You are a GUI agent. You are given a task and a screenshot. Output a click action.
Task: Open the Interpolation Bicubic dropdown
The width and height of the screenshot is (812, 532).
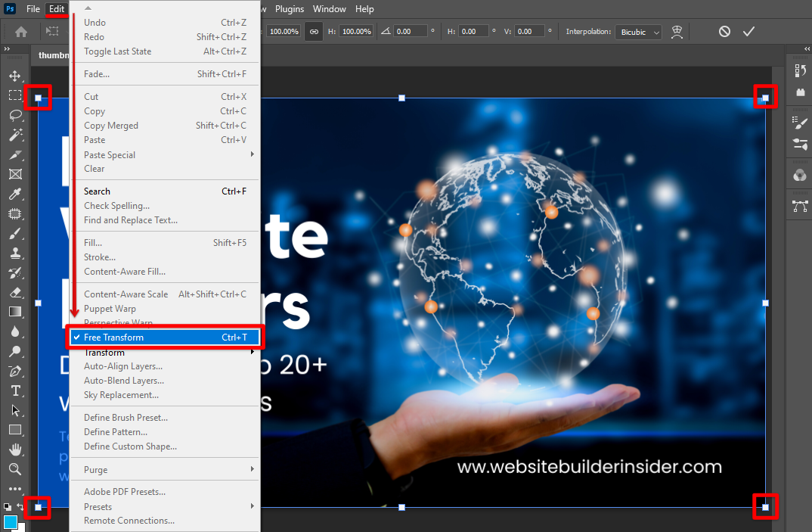click(639, 32)
